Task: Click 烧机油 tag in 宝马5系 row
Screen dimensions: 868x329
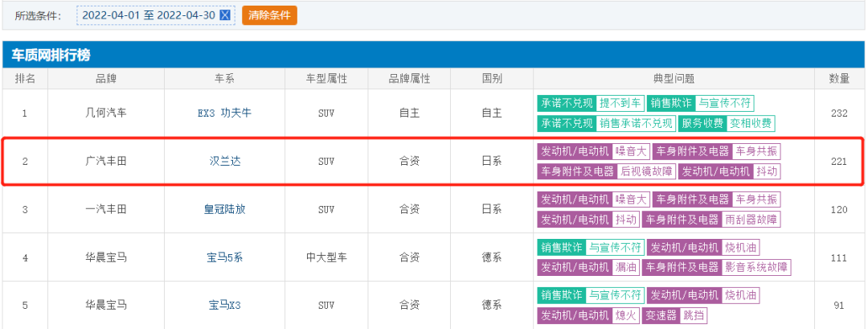Action: (x=741, y=247)
